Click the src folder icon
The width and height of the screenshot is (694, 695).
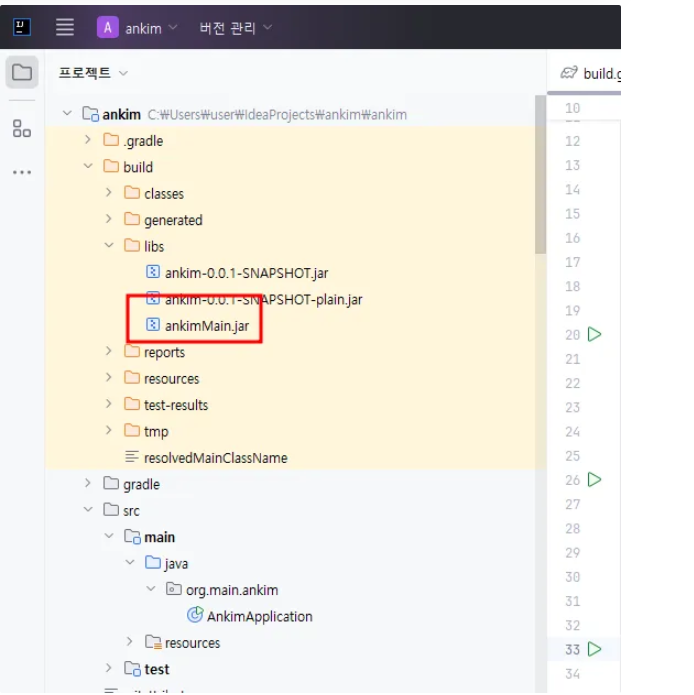click(x=111, y=509)
